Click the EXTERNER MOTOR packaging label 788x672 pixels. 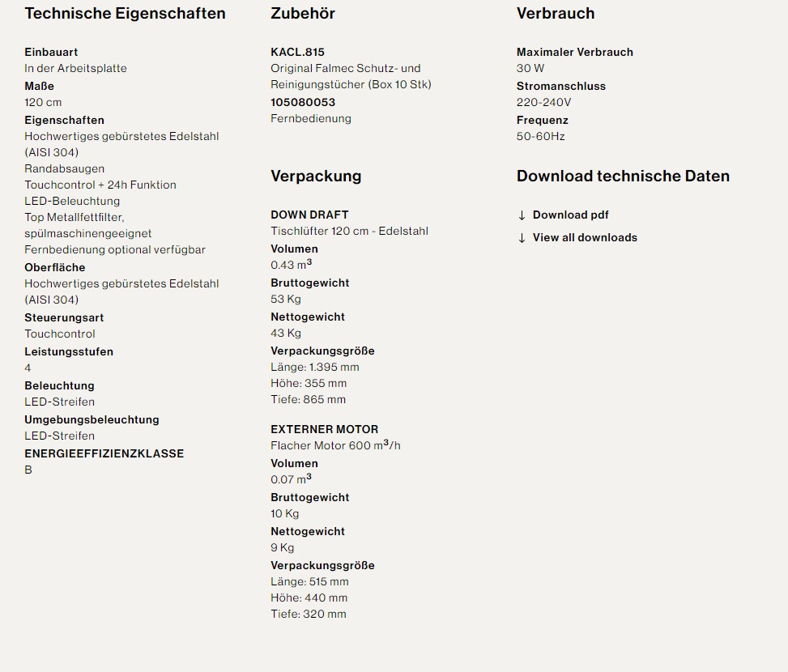click(x=324, y=429)
